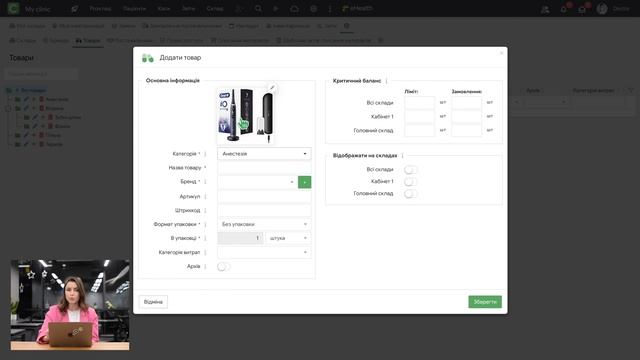Click the pills icon in dialog header

[147, 58]
